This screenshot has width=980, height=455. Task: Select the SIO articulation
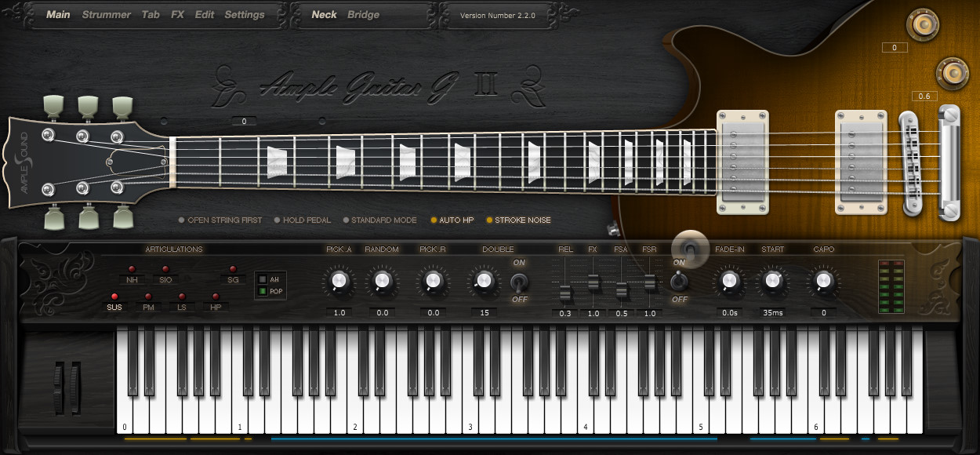pos(166,278)
